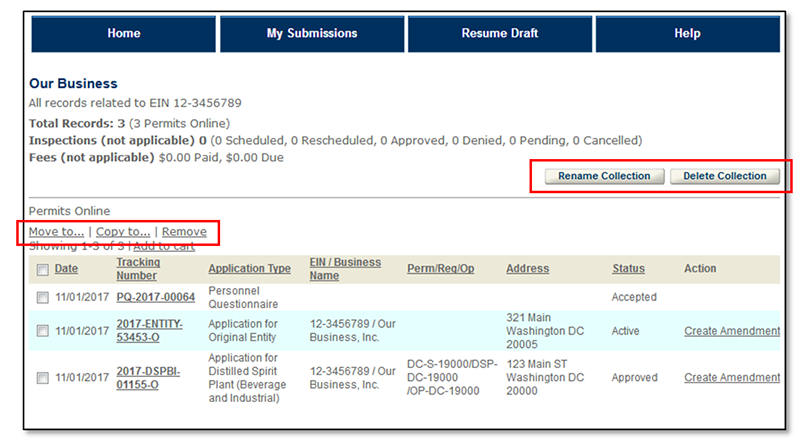
Task: Open the Home tab
Action: click(124, 33)
